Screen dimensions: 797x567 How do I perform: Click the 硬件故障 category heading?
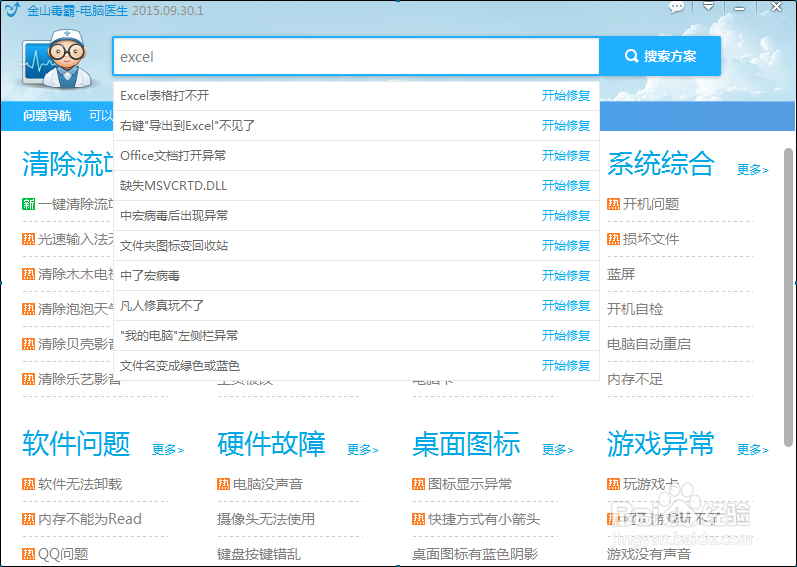(271, 444)
